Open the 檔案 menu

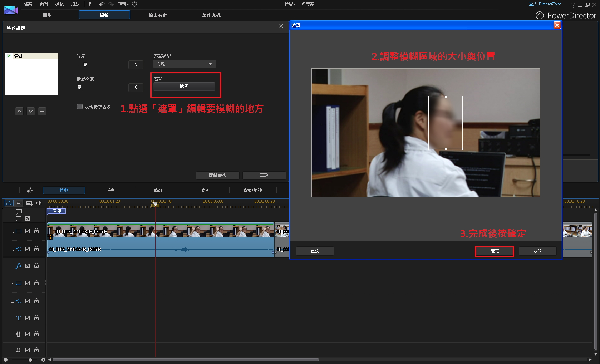click(x=28, y=4)
